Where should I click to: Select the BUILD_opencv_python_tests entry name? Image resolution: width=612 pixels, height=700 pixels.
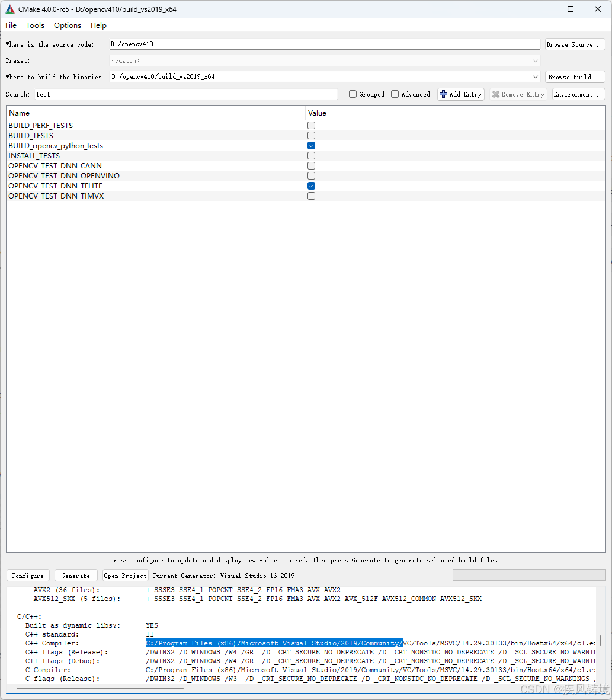coord(56,146)
